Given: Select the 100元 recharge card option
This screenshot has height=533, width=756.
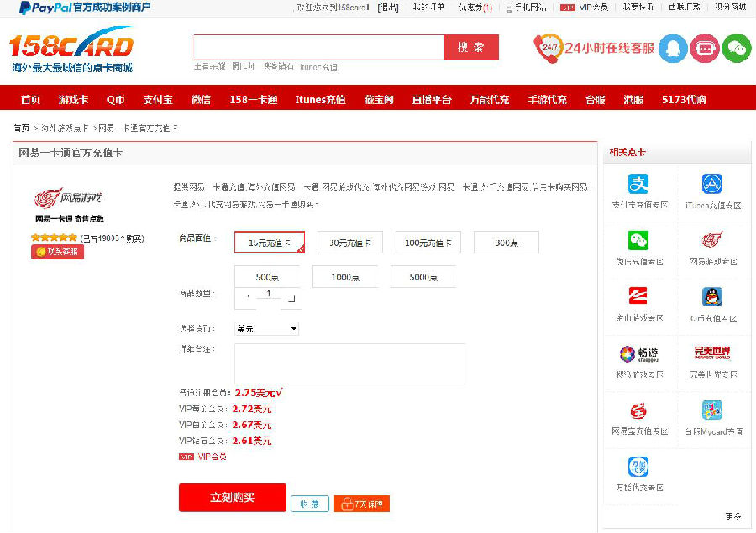Looking at the screenshot, I should 428,243.
